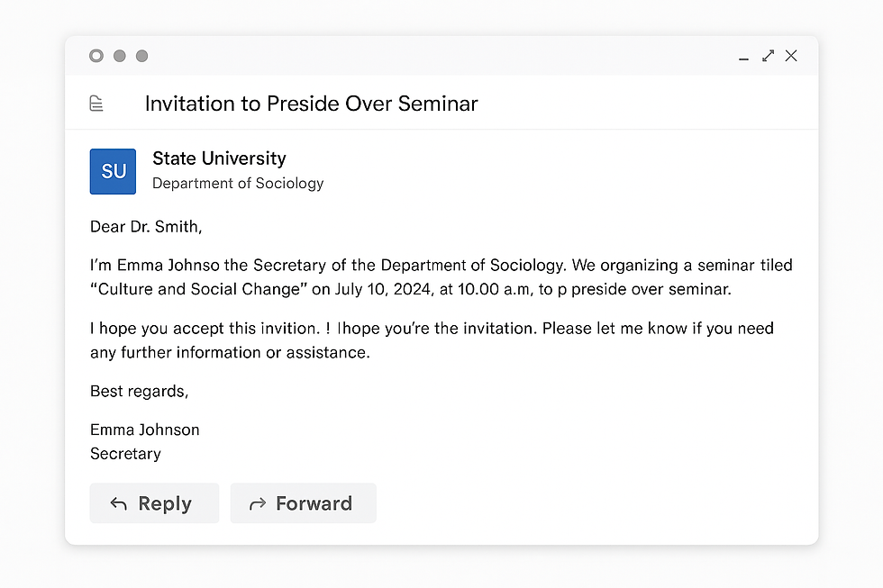Click the sender name State University

(x=219, y=158)
